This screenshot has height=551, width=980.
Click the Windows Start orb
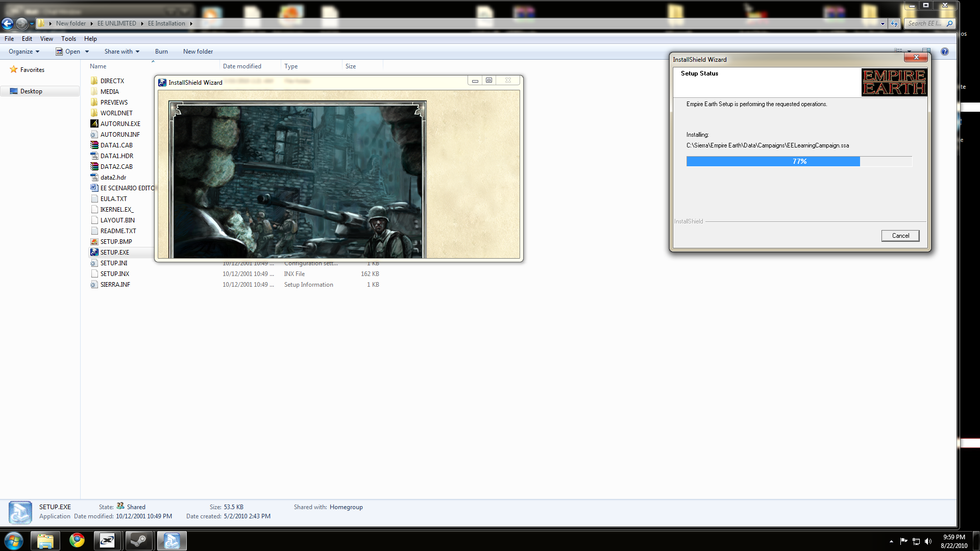[14, 540]
